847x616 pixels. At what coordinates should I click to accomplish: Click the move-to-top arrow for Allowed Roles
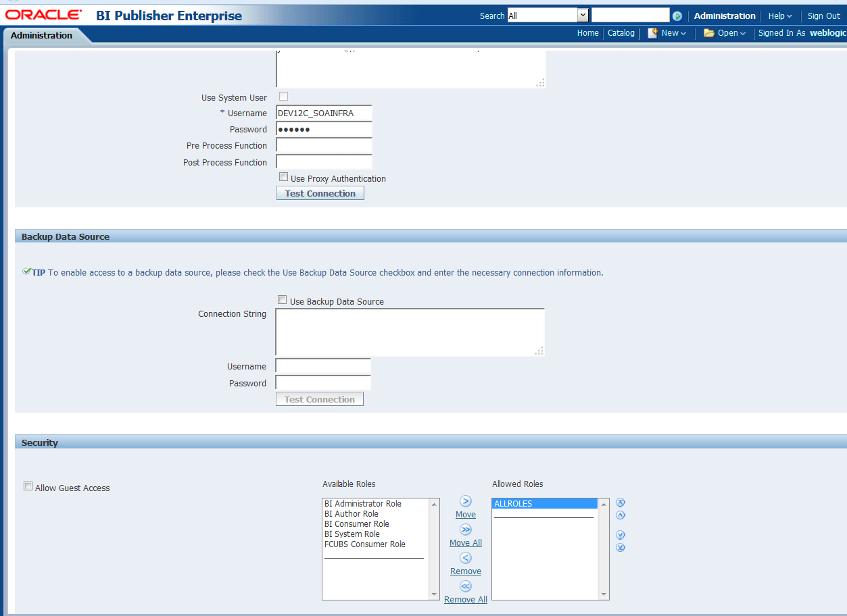[x=621, y=503]
